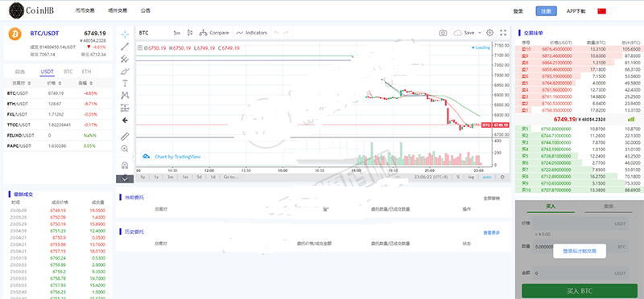
Task: Click the zoom in magnifier tool
Action: point(125,149)
